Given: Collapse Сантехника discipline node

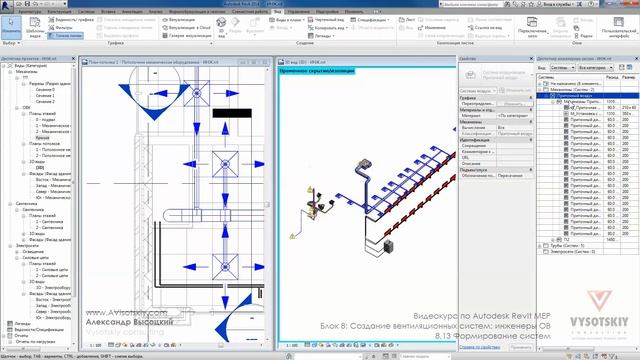Looking at the screenshot, I should (11, 204).
